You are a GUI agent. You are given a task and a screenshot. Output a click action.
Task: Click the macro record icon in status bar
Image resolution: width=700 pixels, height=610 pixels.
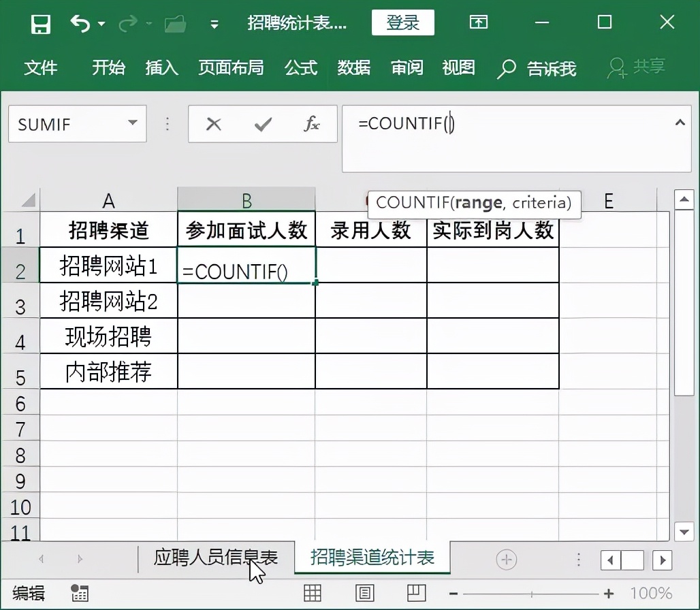79,594
